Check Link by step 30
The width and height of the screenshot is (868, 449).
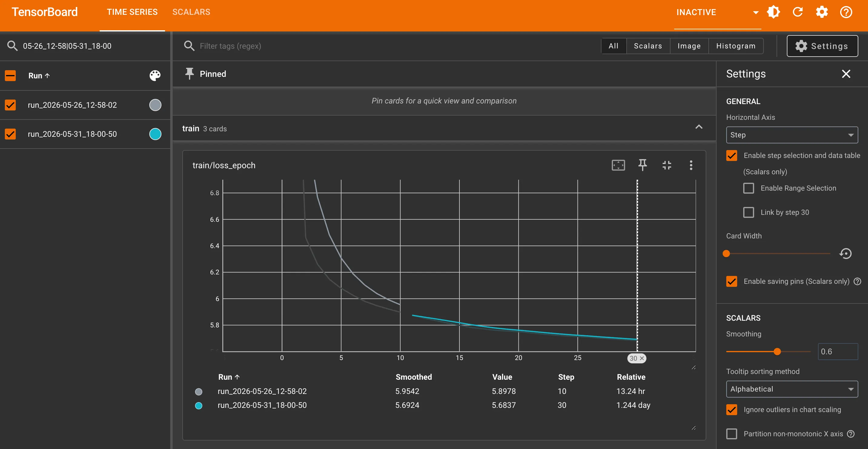click(x=748, y=212)
